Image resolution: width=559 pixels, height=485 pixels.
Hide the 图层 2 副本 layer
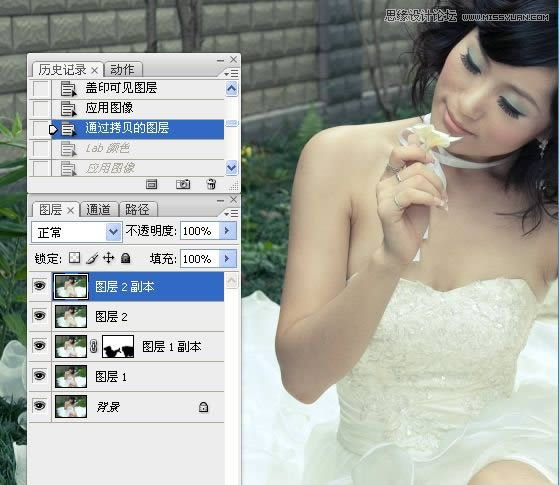(x=40, y=286)
